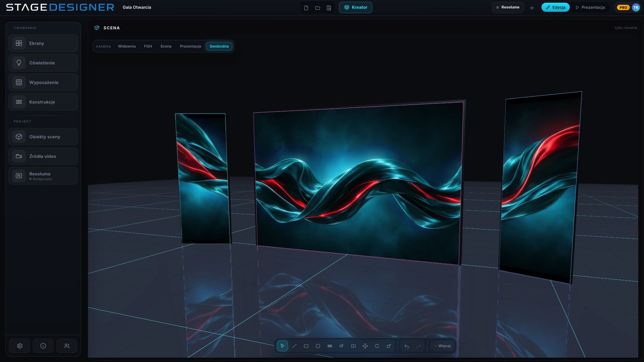Redo the undone action

[419, 346]
